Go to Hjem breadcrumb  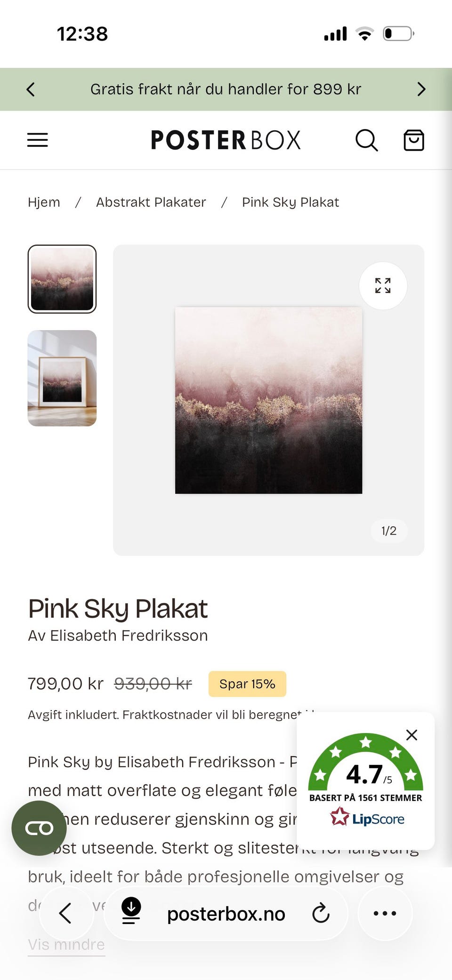click(44, 202)
